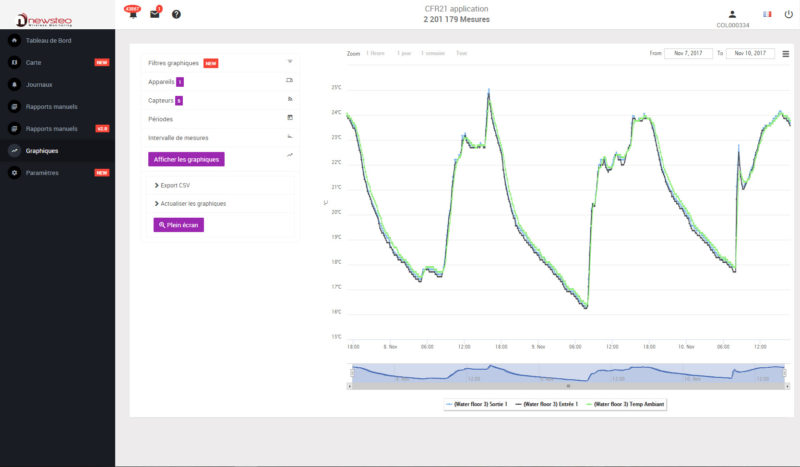Click the power logout icon
This screenshot has height=467, width=800.
point(788,14)
